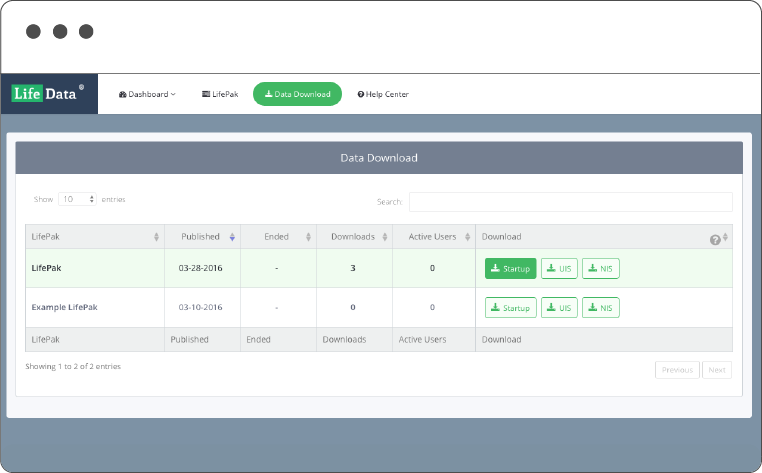Go to the Next page
Image resolution: width=762 pixels, height=473 pixels.
[717, 370]
